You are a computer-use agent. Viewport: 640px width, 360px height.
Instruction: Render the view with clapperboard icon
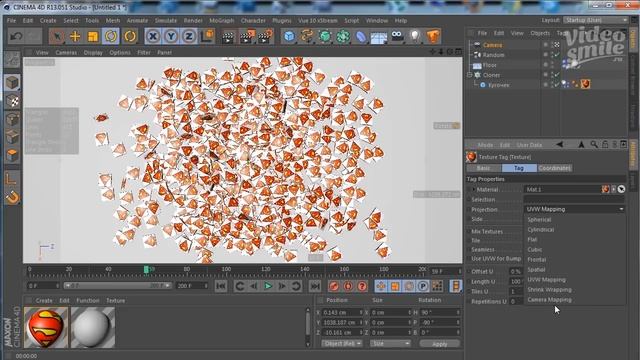[228, 37]
